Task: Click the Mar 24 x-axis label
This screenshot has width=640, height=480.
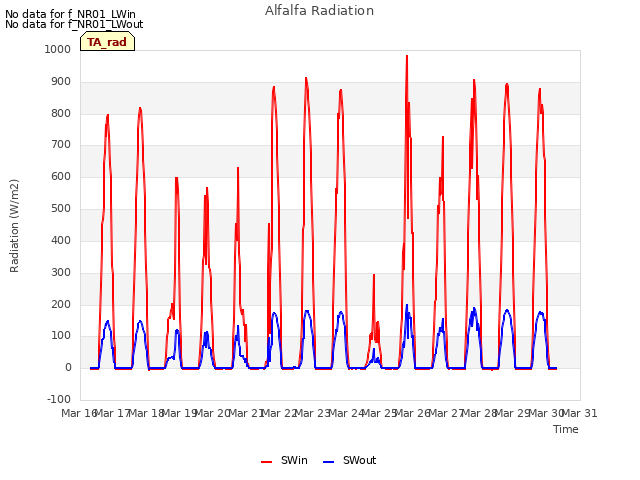Action: 346,413
